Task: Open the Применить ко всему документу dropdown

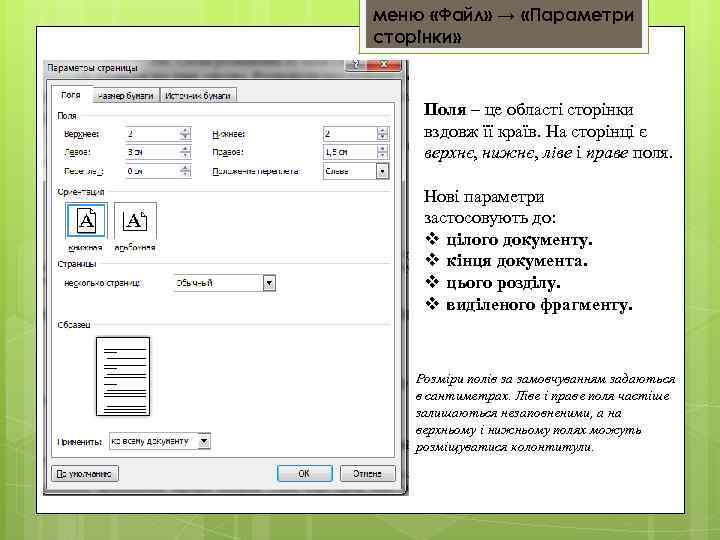Action: click(x=160, y=441)
